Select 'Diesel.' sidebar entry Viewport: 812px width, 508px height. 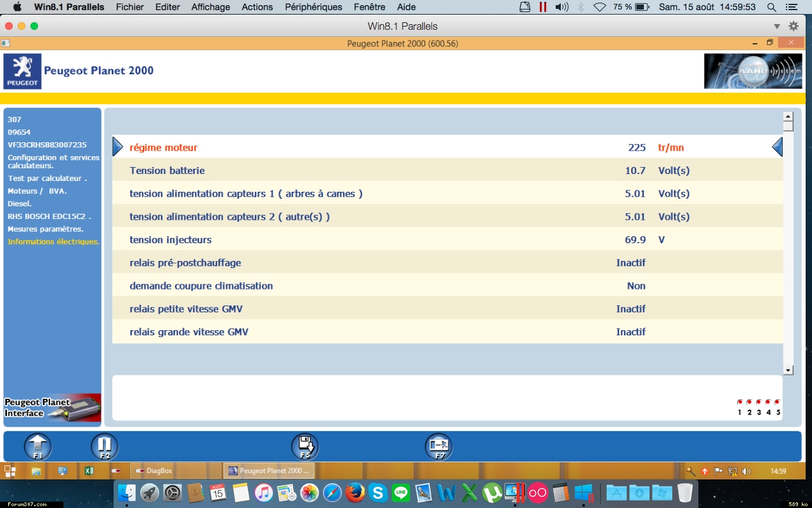(19, 204)
